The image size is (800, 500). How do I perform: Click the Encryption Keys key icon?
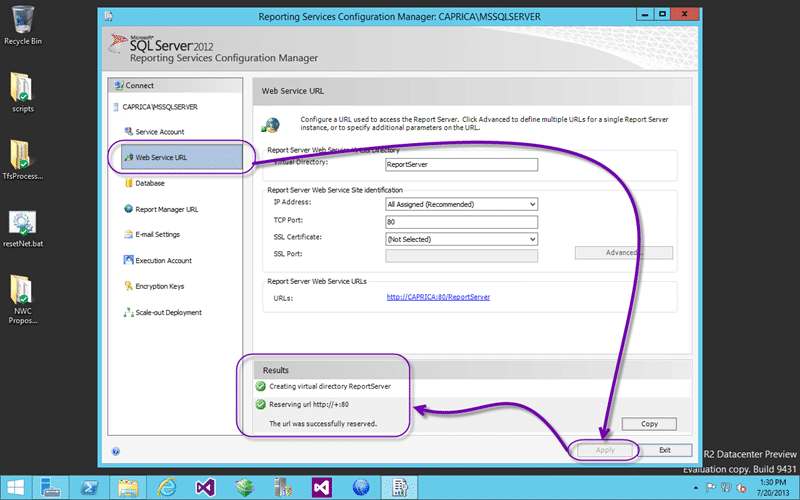[129, 286]
